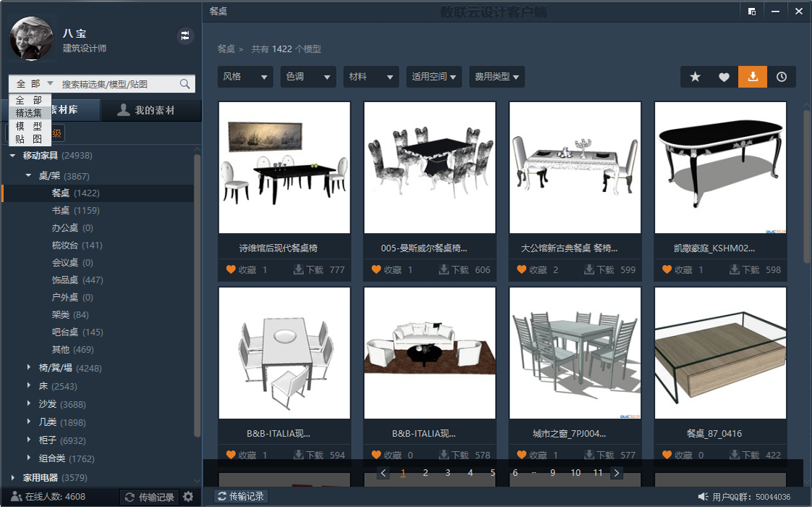Open the 材料 material filter dropdown

[x=371, y=77]
